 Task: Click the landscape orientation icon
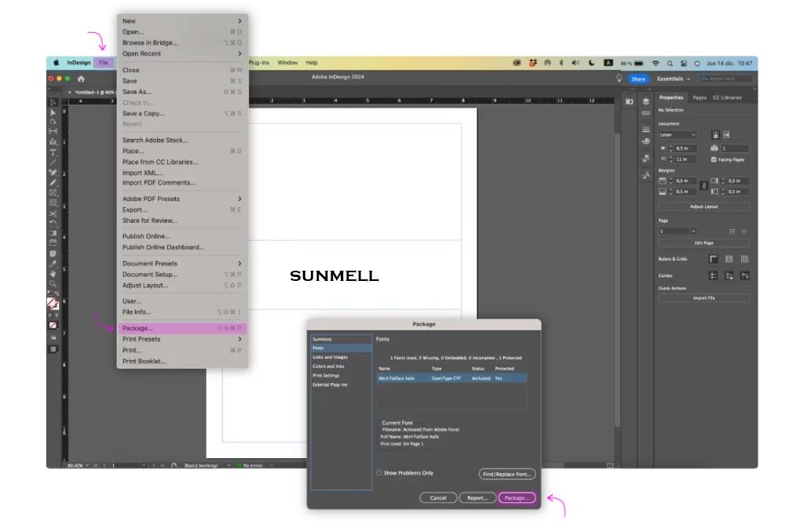726,135
